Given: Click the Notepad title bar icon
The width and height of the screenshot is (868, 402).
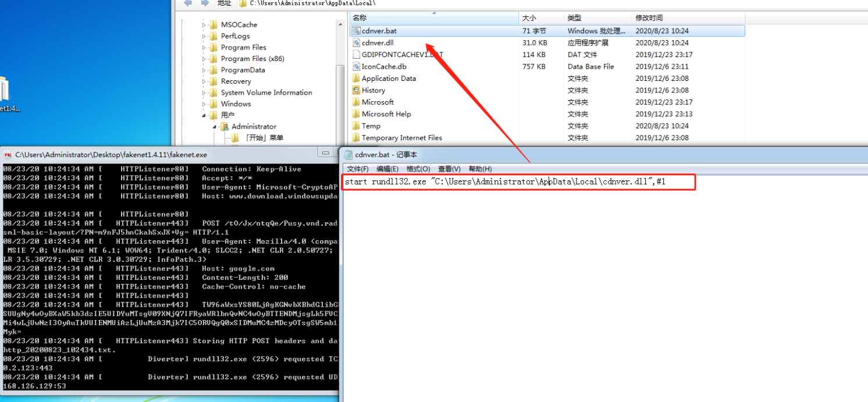Looking at the screenshot, I should (x=348, y=155).
